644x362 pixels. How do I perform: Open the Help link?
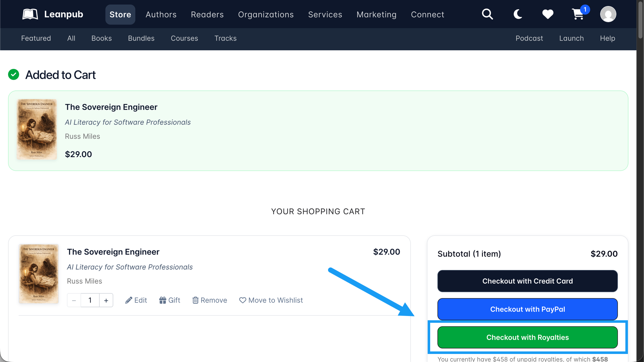(x=607, y=38)
